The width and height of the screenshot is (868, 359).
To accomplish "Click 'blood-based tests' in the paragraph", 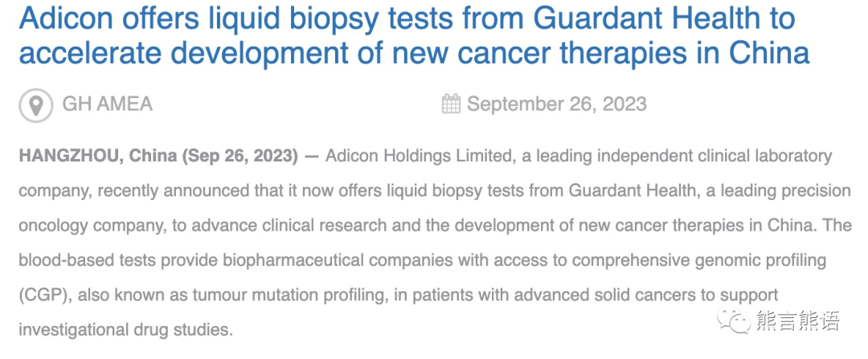I will [x=87, y=260].
